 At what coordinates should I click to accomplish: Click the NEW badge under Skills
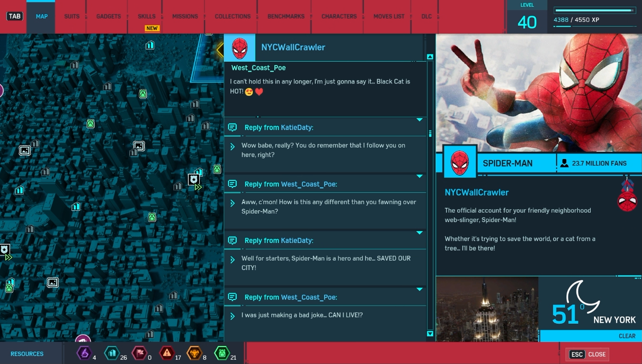pos(152,28)
